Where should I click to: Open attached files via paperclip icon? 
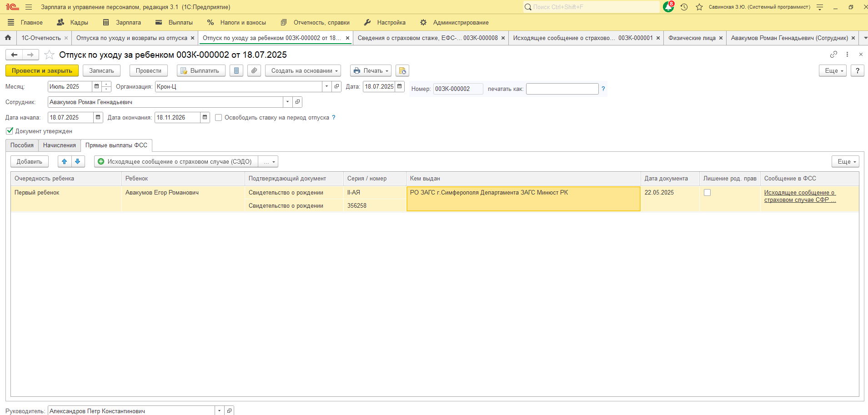(x=254, y=70)
